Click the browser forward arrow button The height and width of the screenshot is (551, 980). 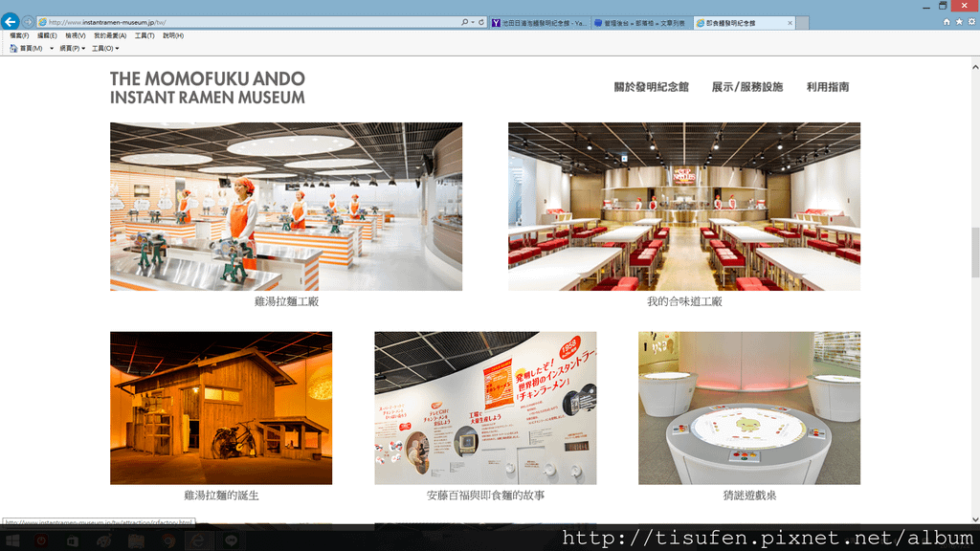pos(28,22)
